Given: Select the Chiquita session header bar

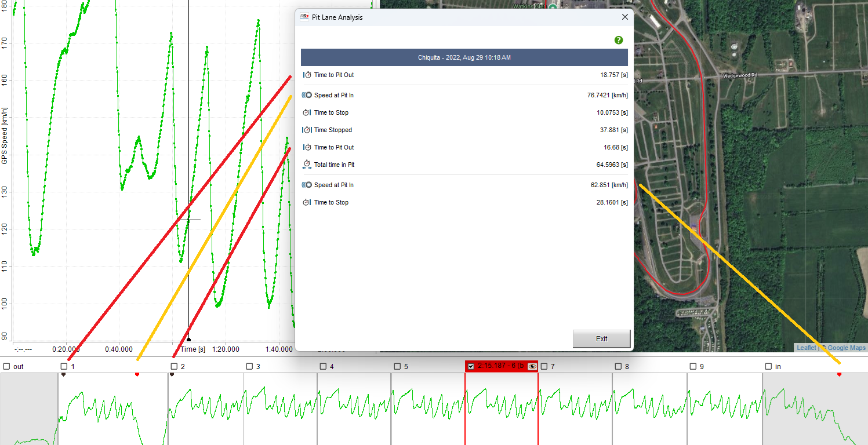Looking at the screenshot, I should [464, 57].
